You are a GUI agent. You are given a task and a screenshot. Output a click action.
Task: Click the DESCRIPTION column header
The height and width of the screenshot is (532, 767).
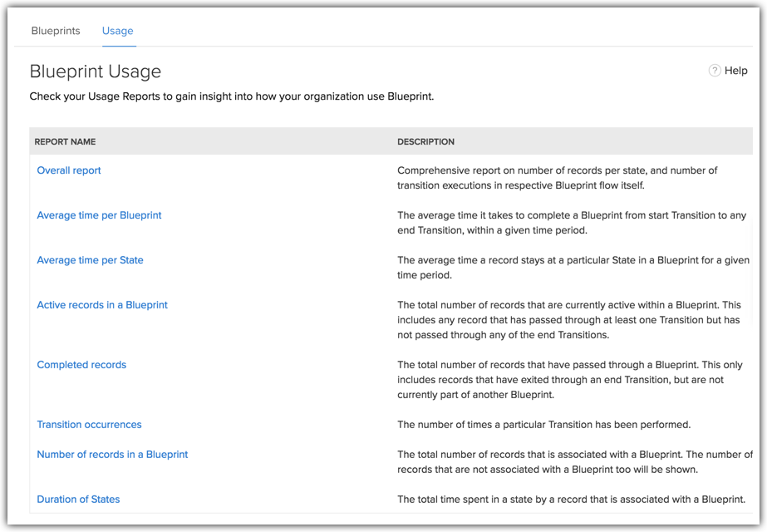(425, 142)
